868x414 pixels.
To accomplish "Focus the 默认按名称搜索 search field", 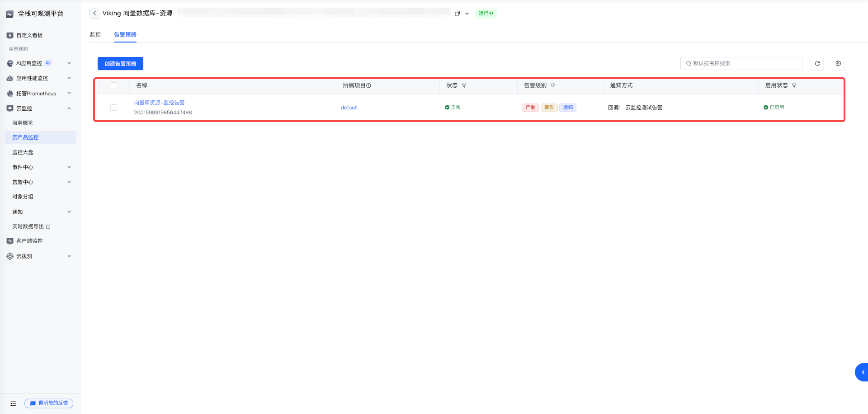I will 741,64.
